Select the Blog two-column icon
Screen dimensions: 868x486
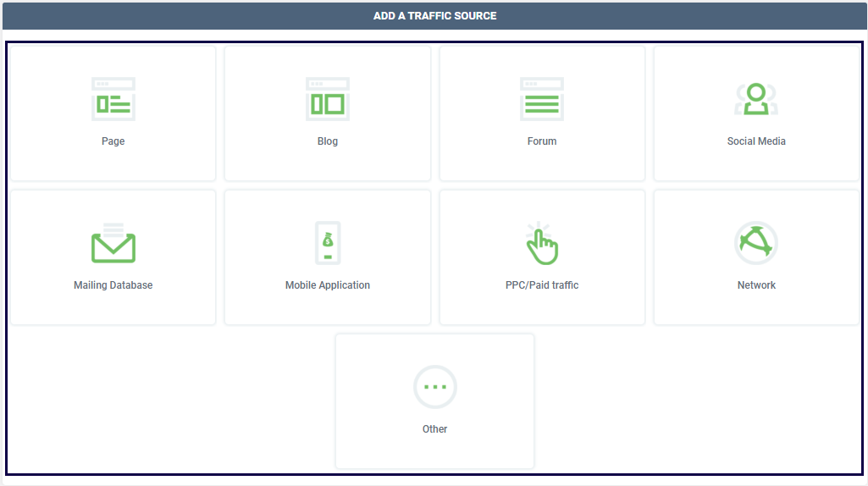coord(327,99)
